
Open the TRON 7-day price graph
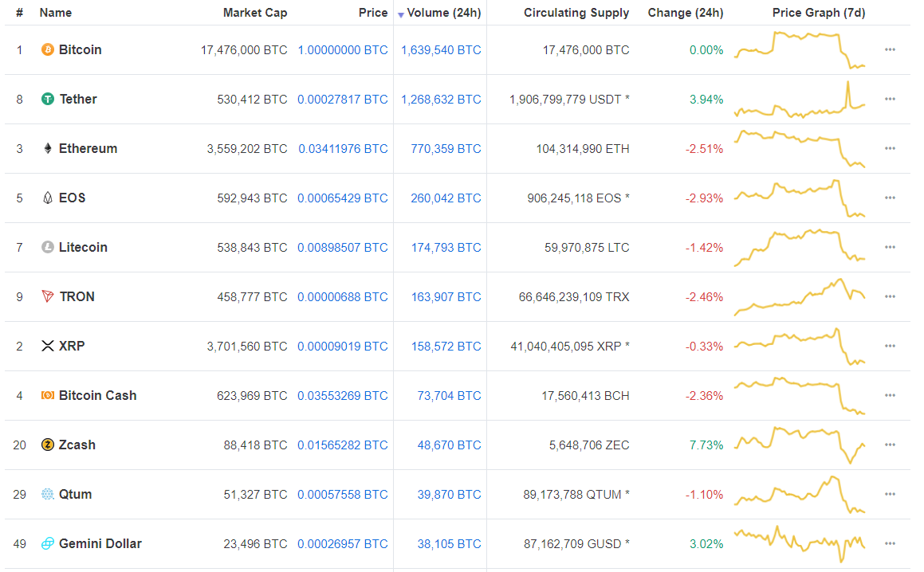(x=800, y=296)
